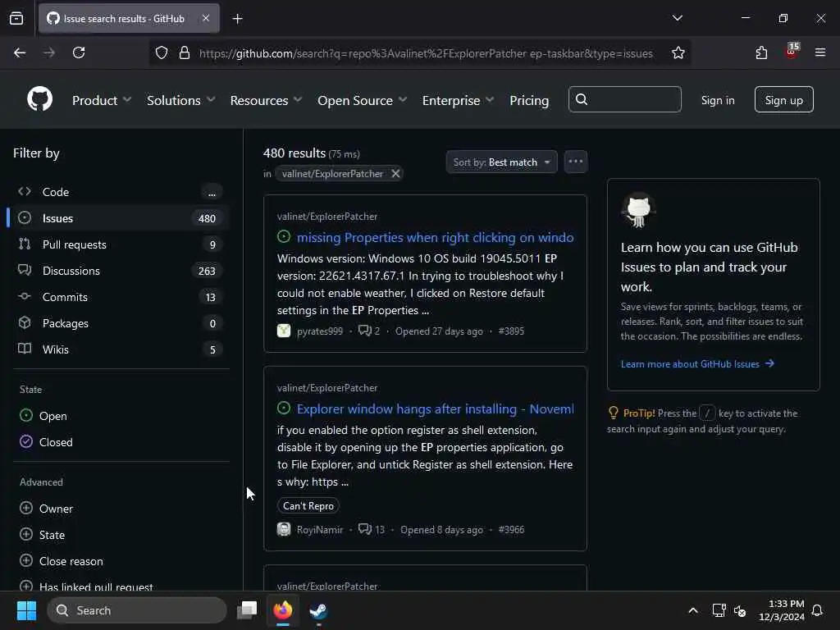Open the Firefox hamburger application menu
This screenshot has width=840, height=630.
[820, 52]
